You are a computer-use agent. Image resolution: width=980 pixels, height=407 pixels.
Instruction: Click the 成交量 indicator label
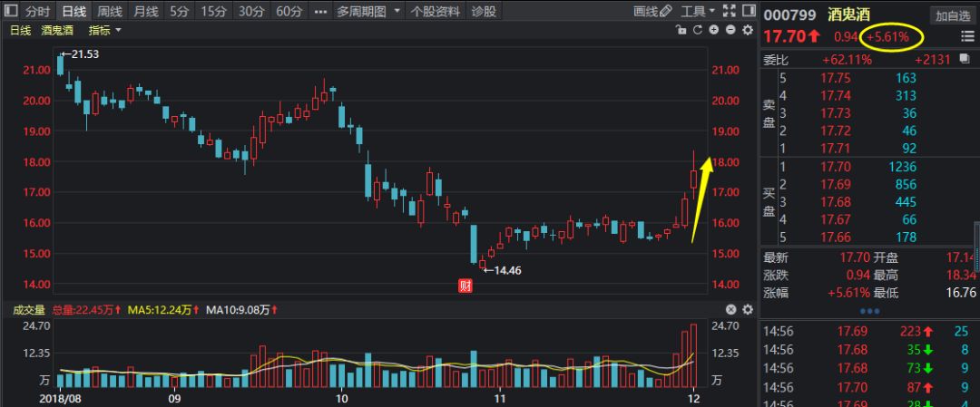point(29,310)
